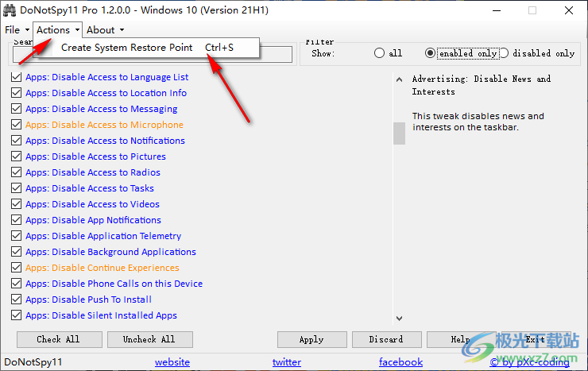
Task: Uncheck Disable Push To Install checkbox
Action: (x=16, y=300)
